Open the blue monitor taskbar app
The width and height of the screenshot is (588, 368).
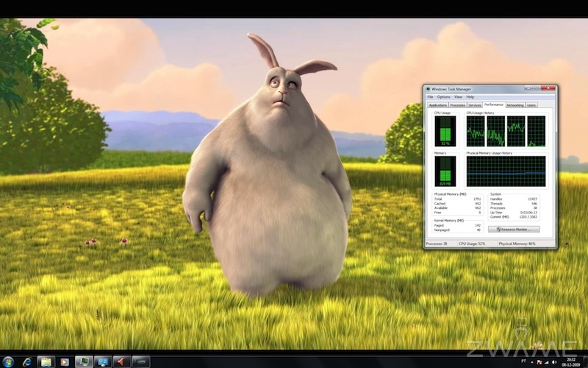[x=103, y=362]
